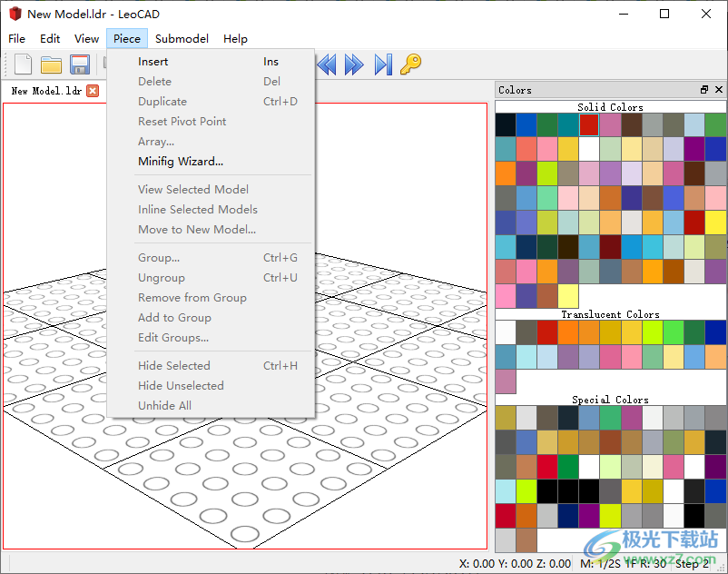This screenshot has height=574, width=728.
Task: Click the New Model toolbar icon
Action: click(x=23, y=64)
